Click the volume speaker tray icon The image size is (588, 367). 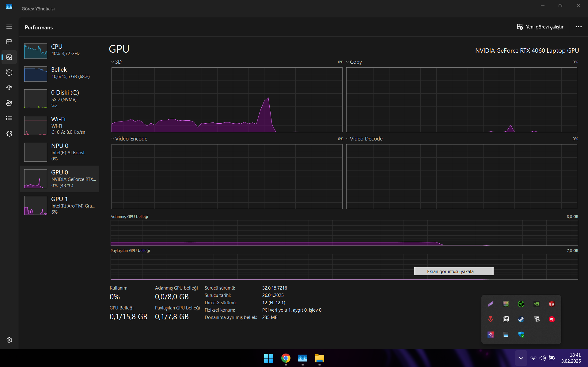(x=543, y=358)
